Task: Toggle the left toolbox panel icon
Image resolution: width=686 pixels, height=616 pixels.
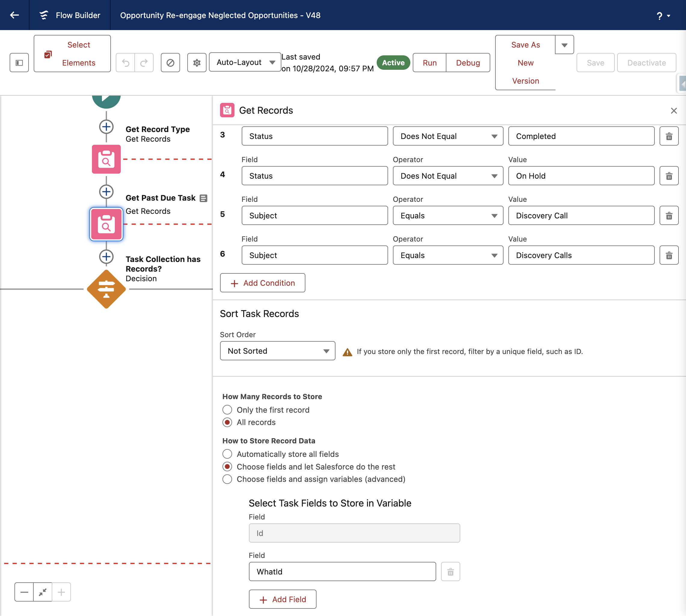Action: (19, 63)
